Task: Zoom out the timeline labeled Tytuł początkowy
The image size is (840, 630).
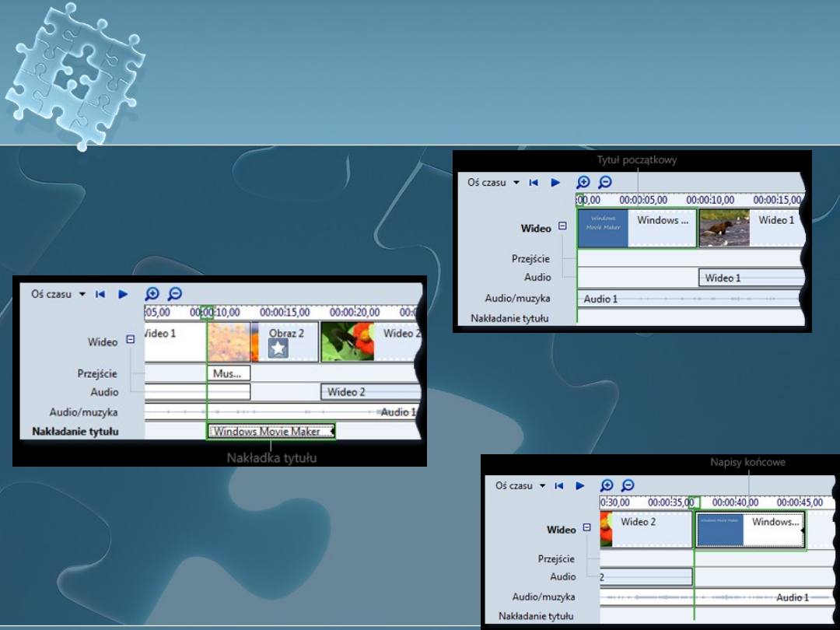Action: point(604,182)
